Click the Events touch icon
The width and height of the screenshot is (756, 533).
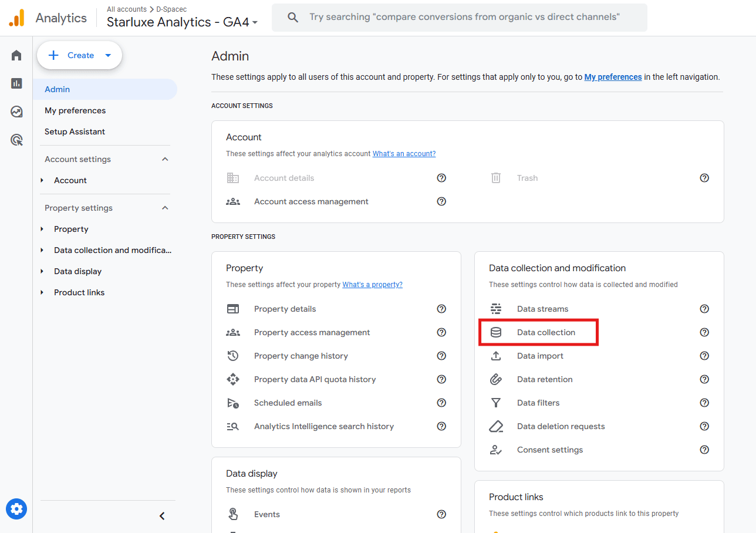[x=233, y=514]
